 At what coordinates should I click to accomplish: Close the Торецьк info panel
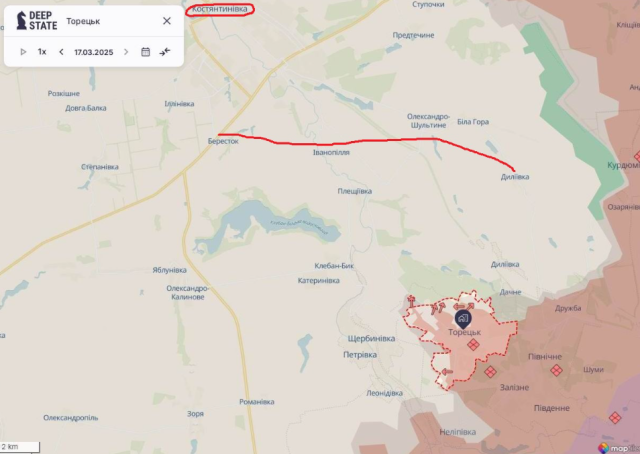(167, 21)
